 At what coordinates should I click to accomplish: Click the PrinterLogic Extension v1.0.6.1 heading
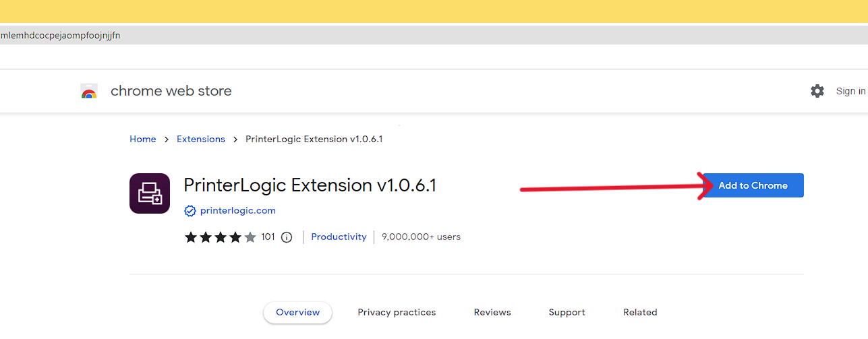[310, 185]
